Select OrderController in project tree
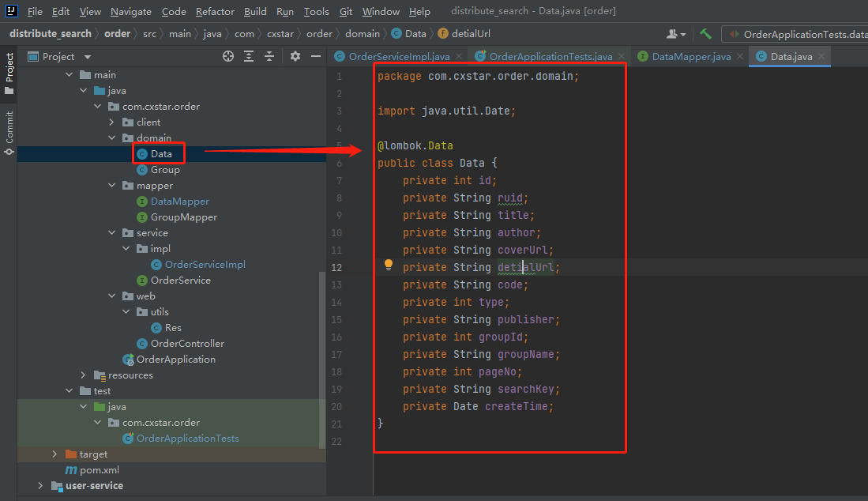 coord(187,344)
